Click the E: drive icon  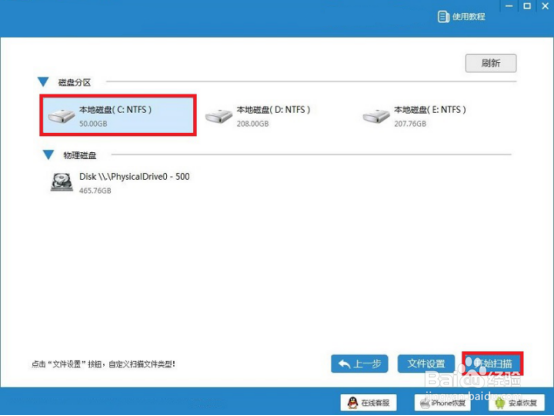pyautogui.click(x=376, y=116)
